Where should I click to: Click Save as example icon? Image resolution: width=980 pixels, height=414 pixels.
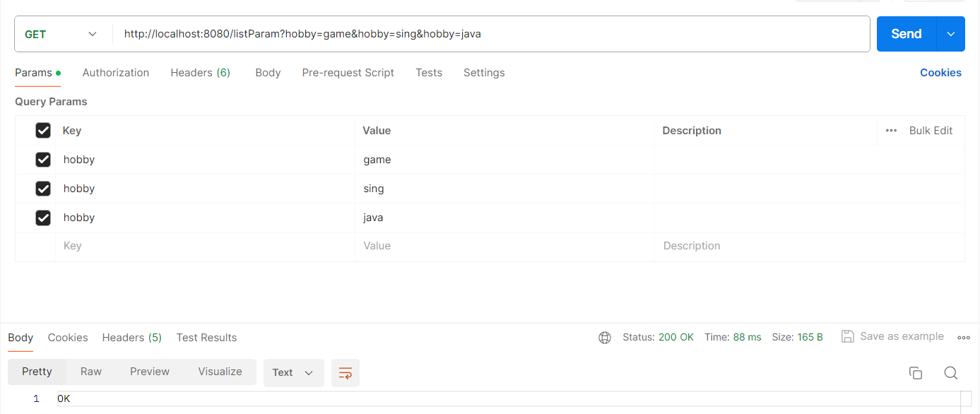coord(848,336)
